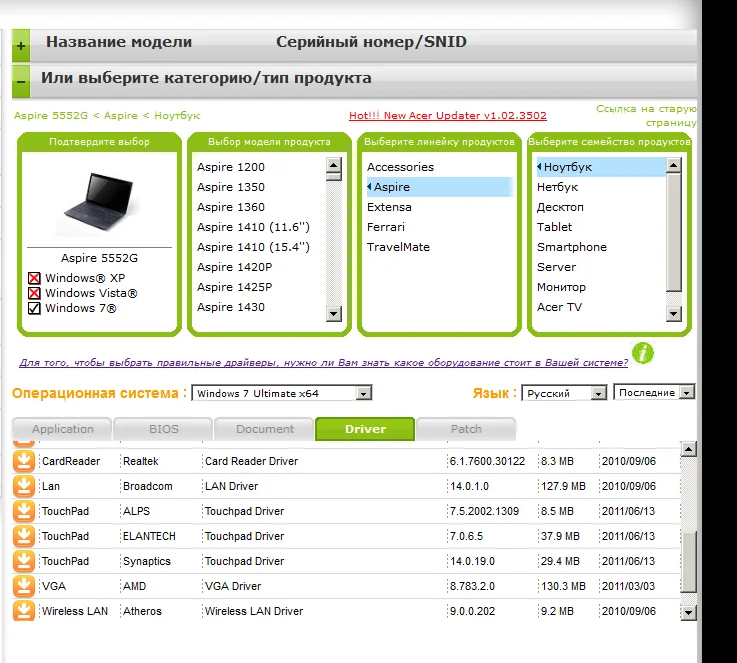Select Tablet product family
The image size is (737, 663).
click(x=554, y=227)
